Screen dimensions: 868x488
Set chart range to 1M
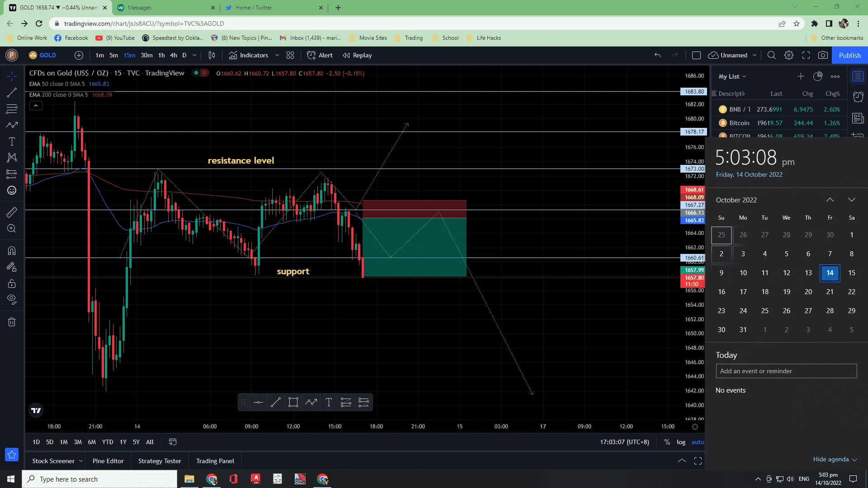tap(64, 442)
